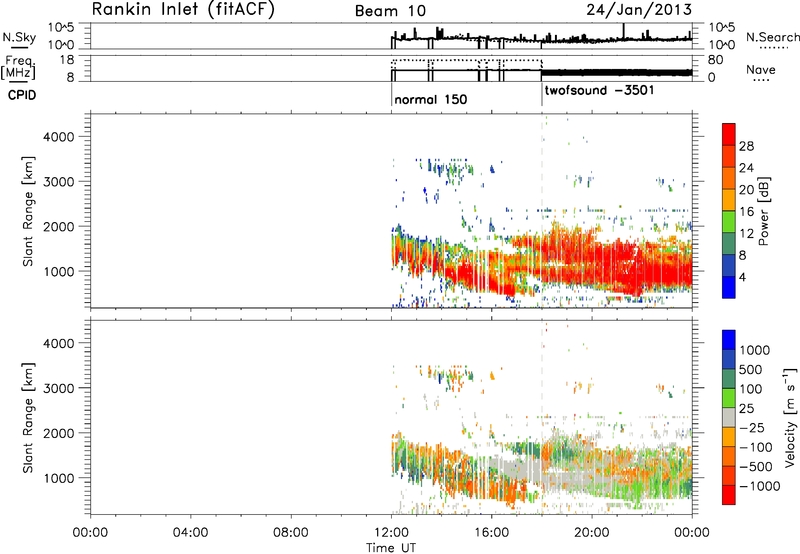The width and height of the screenshot is (800, 554).
Task: Click the '10^5' tick on the left of the sky noise panel
Action: pyautogui.click(x=61, y=28)
